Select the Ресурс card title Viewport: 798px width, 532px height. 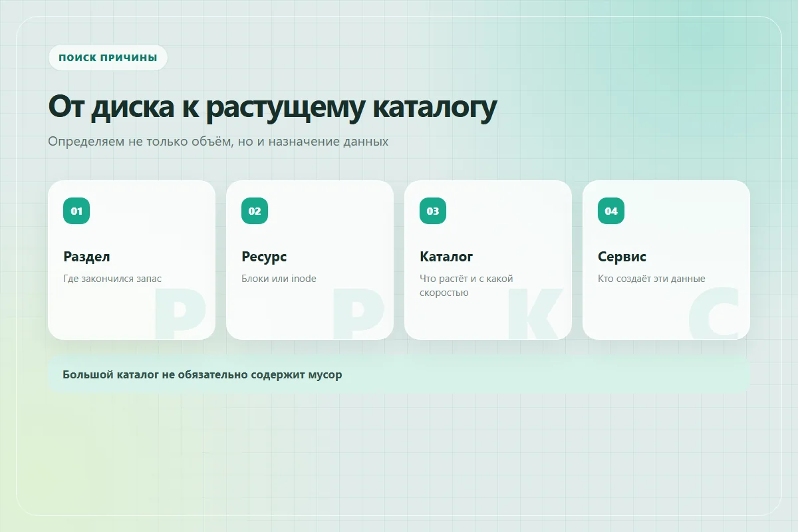(264, 257)
